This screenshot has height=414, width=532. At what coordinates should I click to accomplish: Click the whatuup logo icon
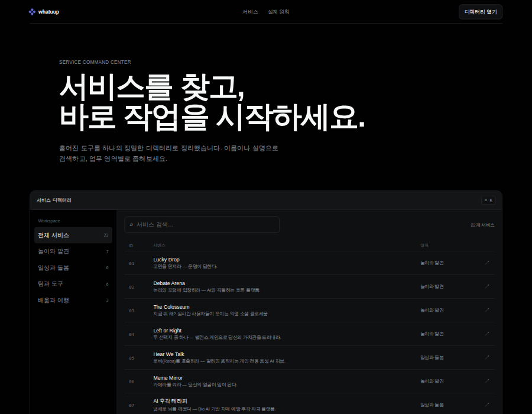(32, 12)
